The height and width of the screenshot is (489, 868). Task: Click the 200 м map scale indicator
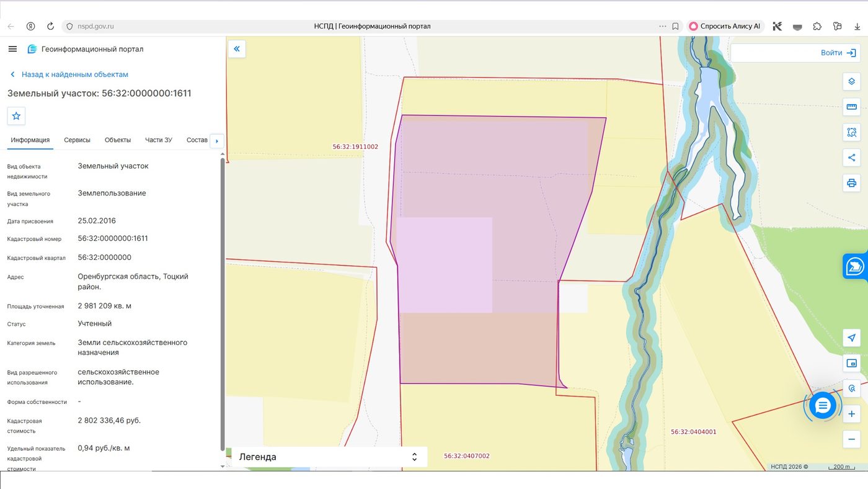pos(841,467)
